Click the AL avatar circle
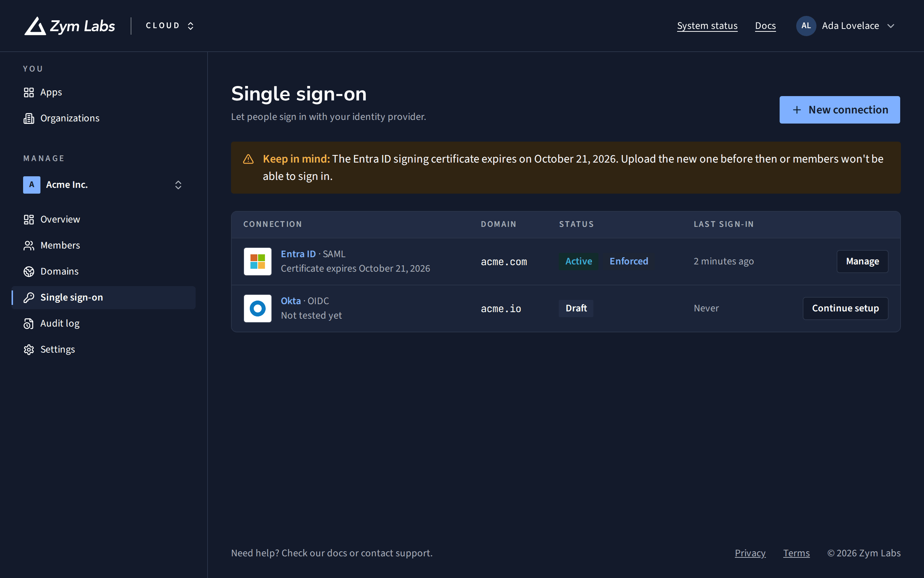The width and height of the screenshot is (924, 578). coord(806,26)
